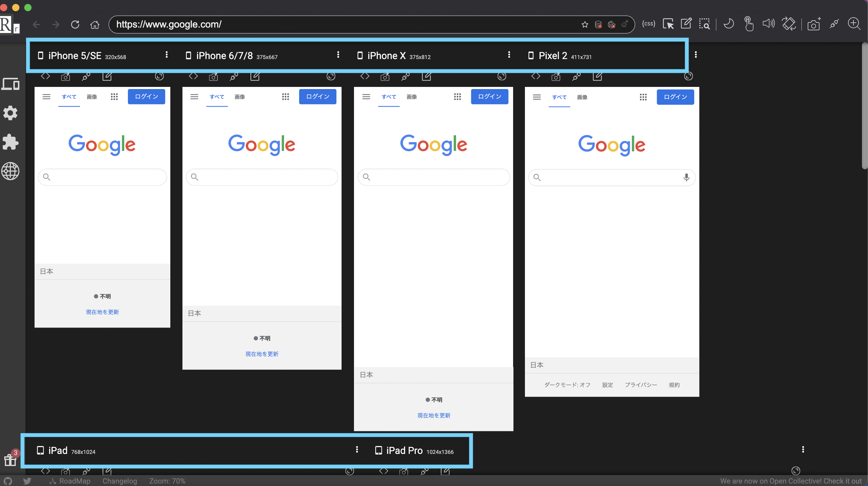868x486 pixels.
Task: Toggle design mode in the top toolbar
Action: [x=686, y=24]
